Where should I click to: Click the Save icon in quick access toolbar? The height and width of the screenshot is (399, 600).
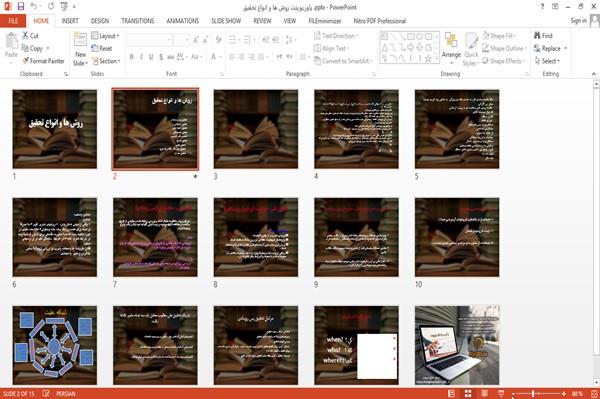[x=21, y=6]
